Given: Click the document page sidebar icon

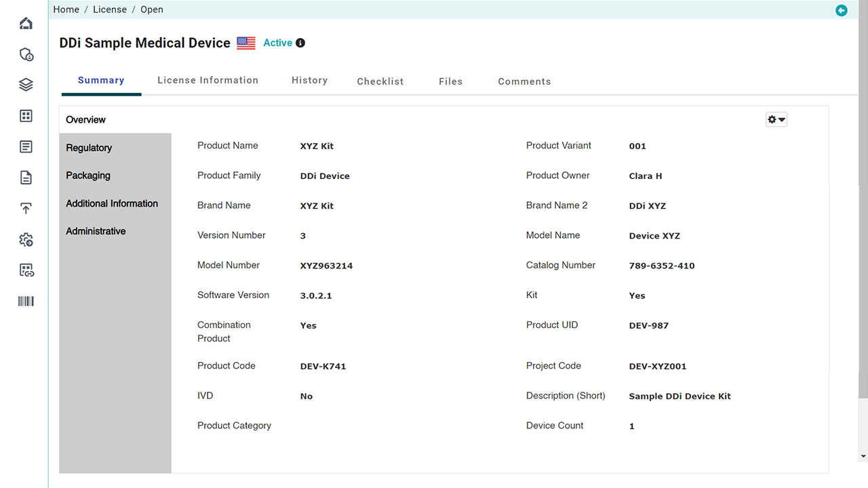Looking at the screenshot, I should [x=26, y=178].
